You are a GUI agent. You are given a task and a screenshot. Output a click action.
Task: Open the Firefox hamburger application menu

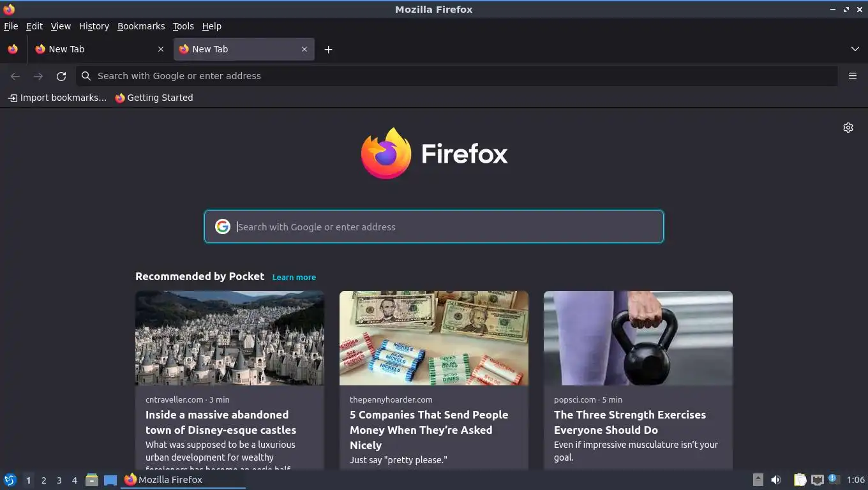[852, 76]
